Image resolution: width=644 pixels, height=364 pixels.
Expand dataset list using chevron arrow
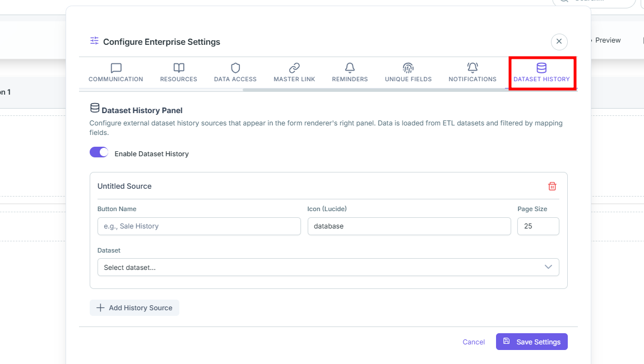click(548, 267)
